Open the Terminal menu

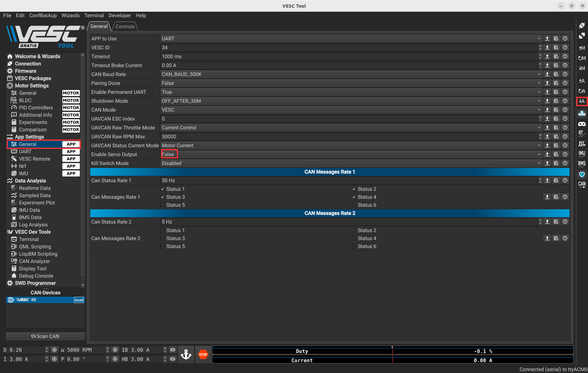(x=94, y=15)
